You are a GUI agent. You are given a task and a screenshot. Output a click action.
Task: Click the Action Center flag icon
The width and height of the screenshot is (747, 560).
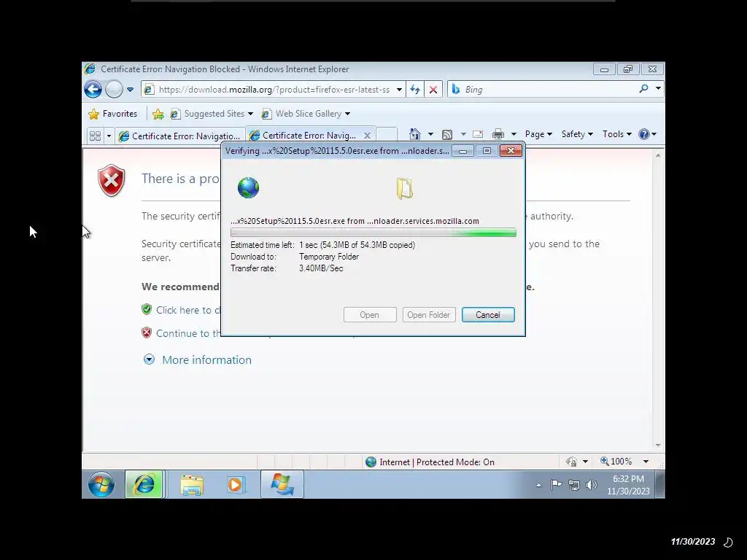pos(556,485)
